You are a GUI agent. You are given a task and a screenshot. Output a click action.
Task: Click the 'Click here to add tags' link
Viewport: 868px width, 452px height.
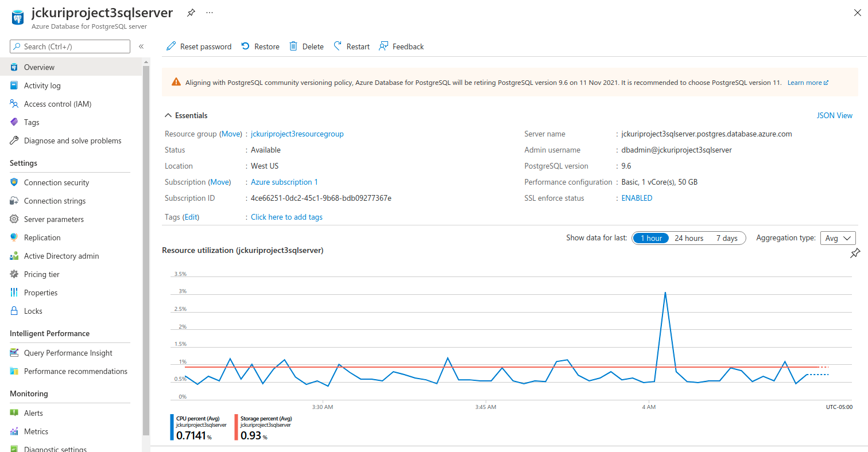pos(286,217)
